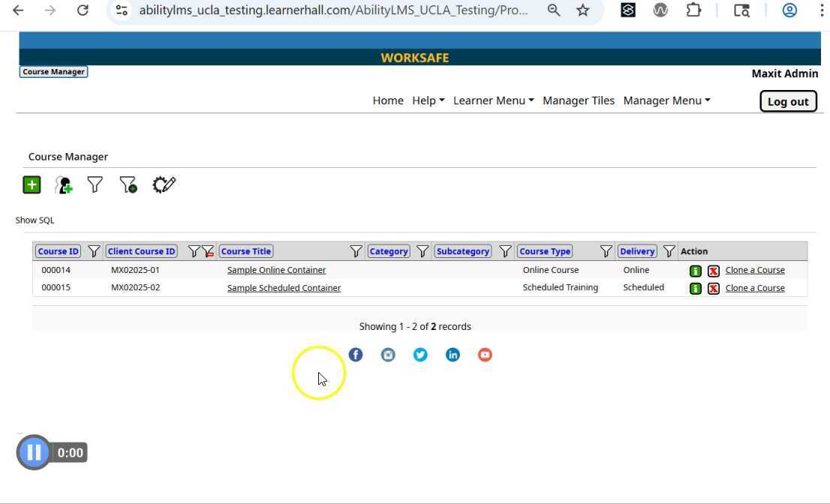The width and height of the screenshot is (830, 504).
Task: Open the Facebook social icon
Action: pos(356,355)
